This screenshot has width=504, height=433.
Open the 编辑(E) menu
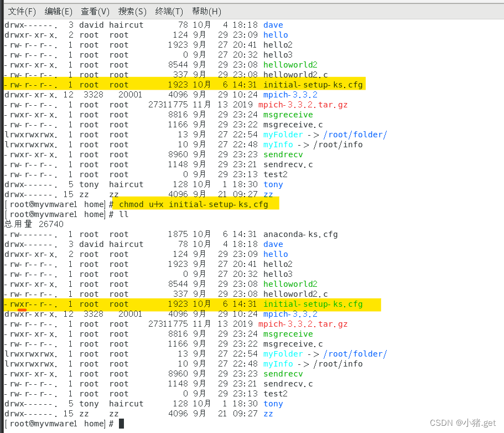point(58,11)
